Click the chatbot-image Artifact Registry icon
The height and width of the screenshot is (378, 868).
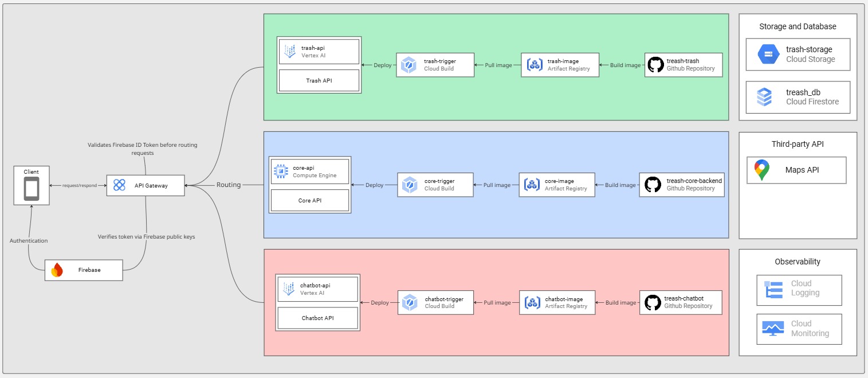click(x=533, y=302)
